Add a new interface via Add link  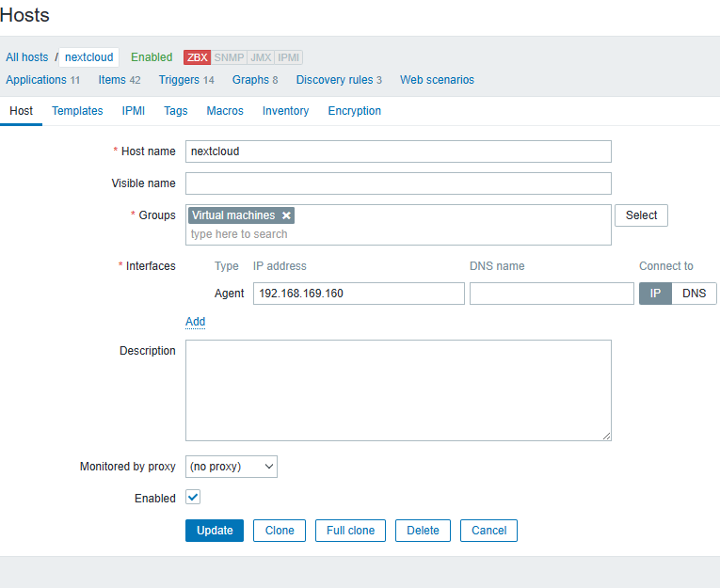point(195,322)
